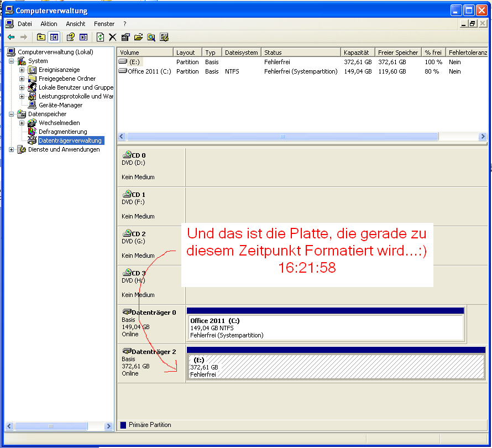The height and width of the screenshot is (448, 492).
Task: Select Datenträgerverwaltung in the tree
Action: click(70, 140)
